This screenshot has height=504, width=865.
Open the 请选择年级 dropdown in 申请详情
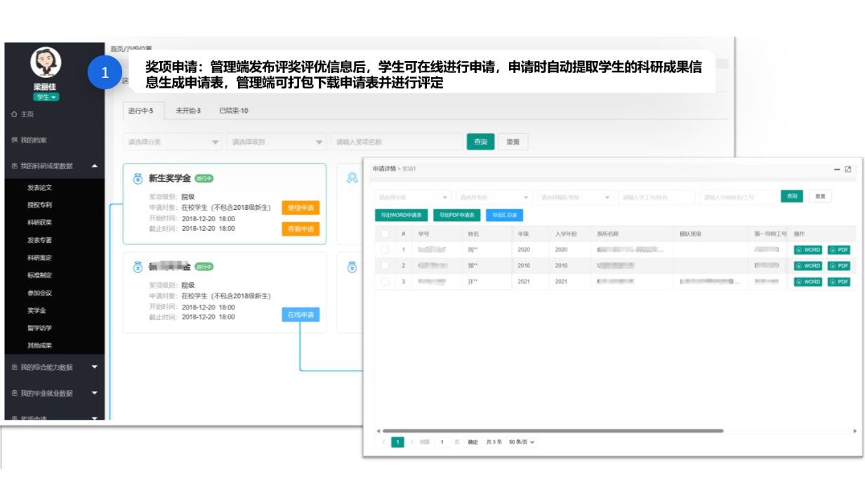pyautogui.click(x=413, y=197)
